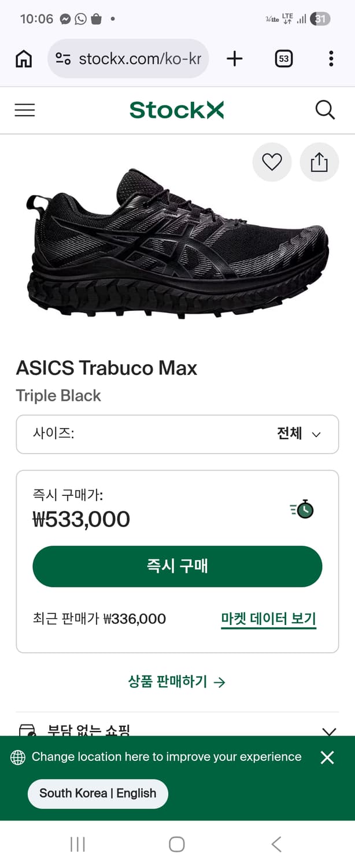Open the 마켓 데이터 보기 link

[x=268, y=619]
